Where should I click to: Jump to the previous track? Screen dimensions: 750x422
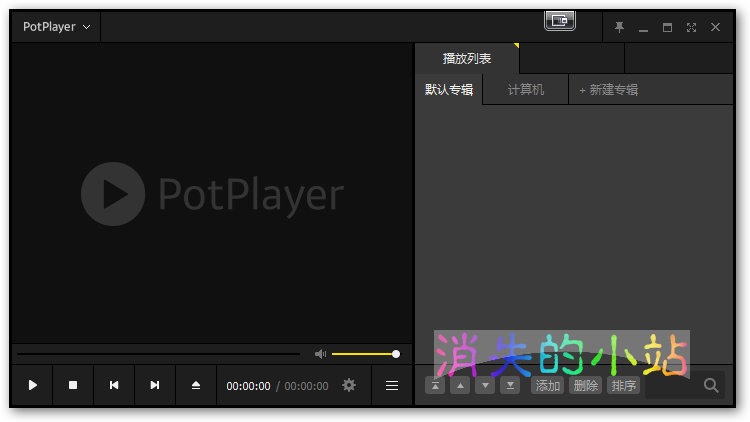pyautogui.click(x=114, y=385)
